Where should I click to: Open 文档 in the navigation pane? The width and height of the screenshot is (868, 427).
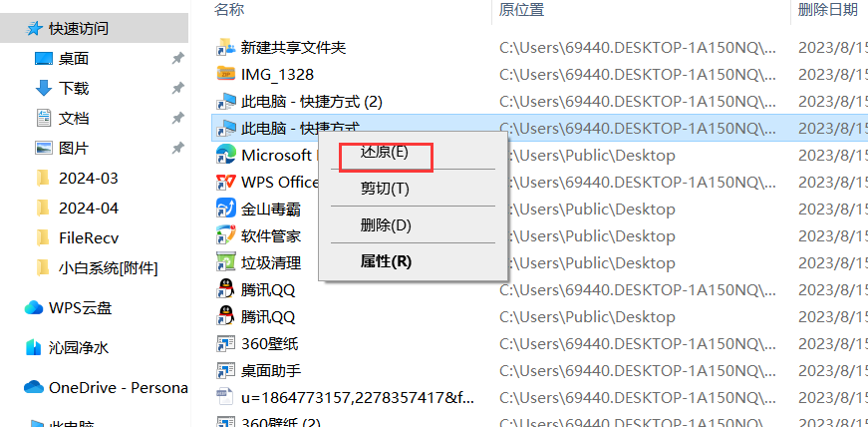tap(74, 118)
